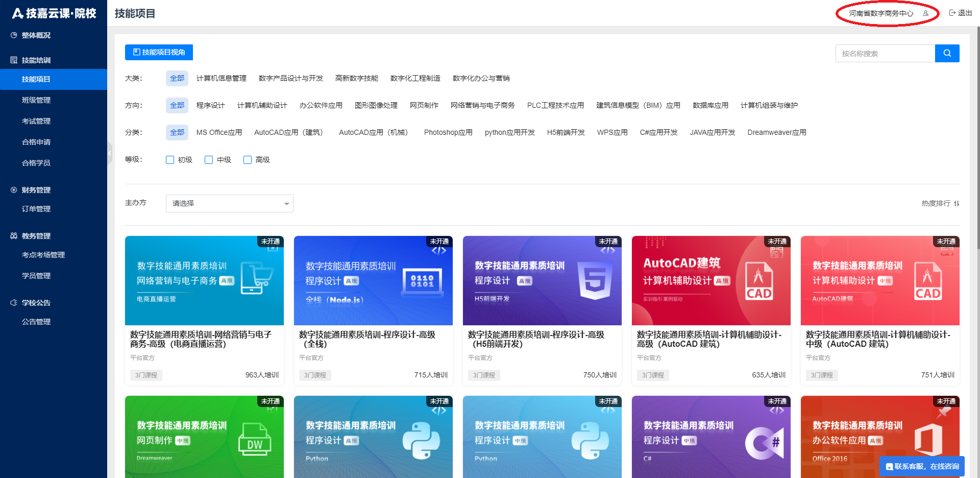The image size is (980, 478).
Task: Click 963人培训 count text
Action: pyautogui.click(x=262, y=375)
